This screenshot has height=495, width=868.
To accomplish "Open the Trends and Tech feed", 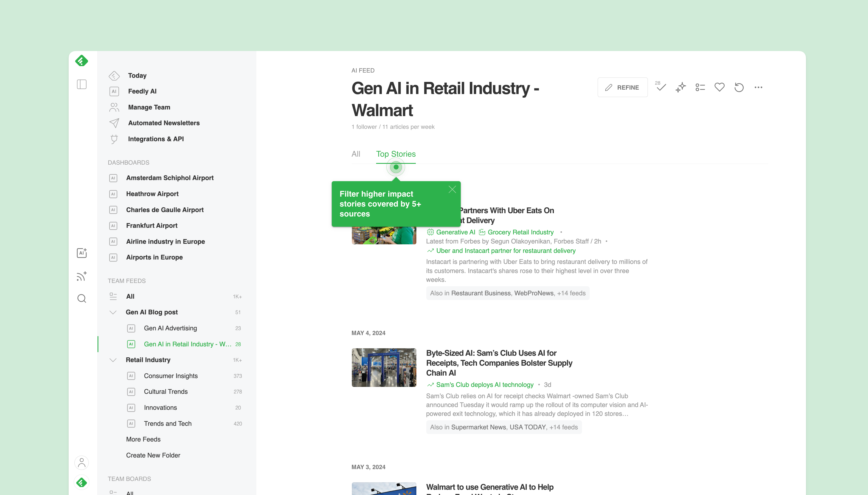I will [x=168, y=424].
